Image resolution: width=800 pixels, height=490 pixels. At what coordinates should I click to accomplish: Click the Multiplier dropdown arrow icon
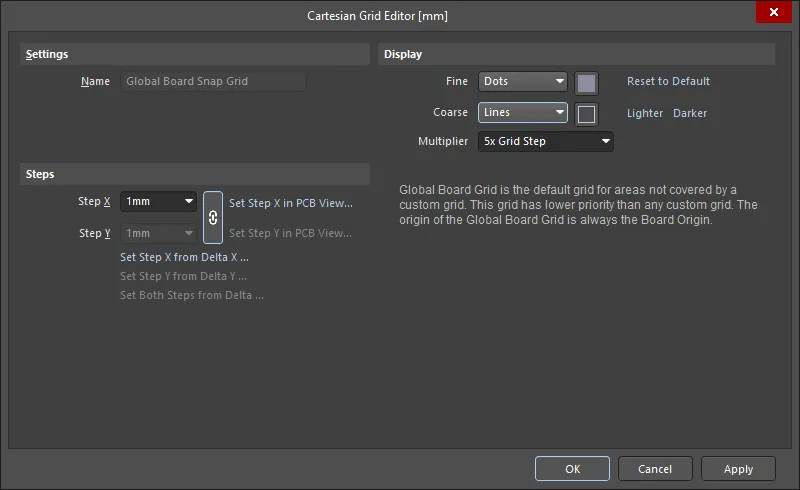click(x=606, y=141)
